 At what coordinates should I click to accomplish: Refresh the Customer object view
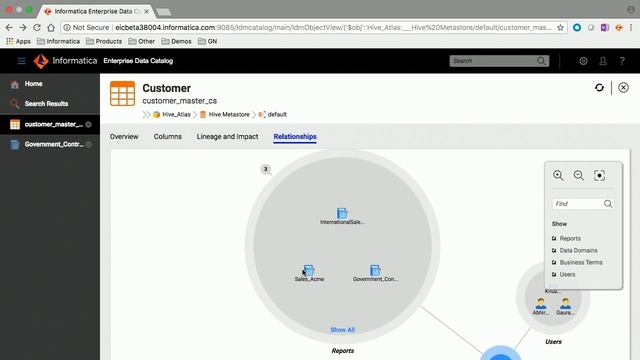pyautogui.click(x=599, y=87)
